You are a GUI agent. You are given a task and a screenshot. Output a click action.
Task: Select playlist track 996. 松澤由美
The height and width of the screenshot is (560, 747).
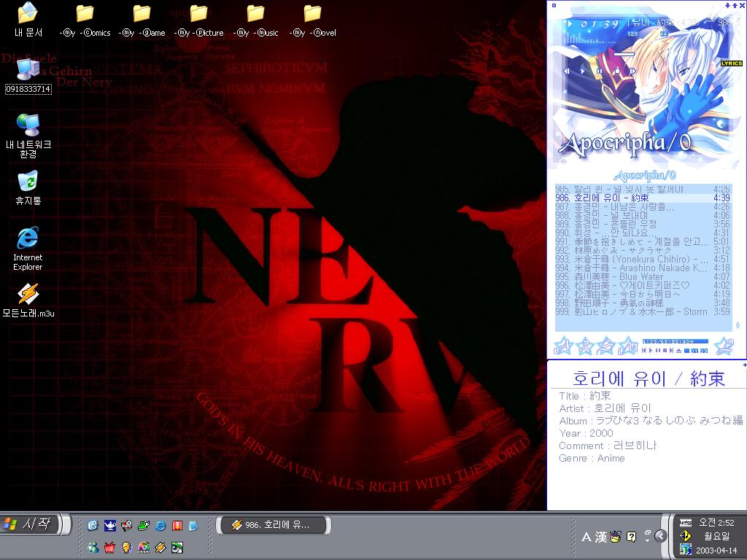point(643,285)
